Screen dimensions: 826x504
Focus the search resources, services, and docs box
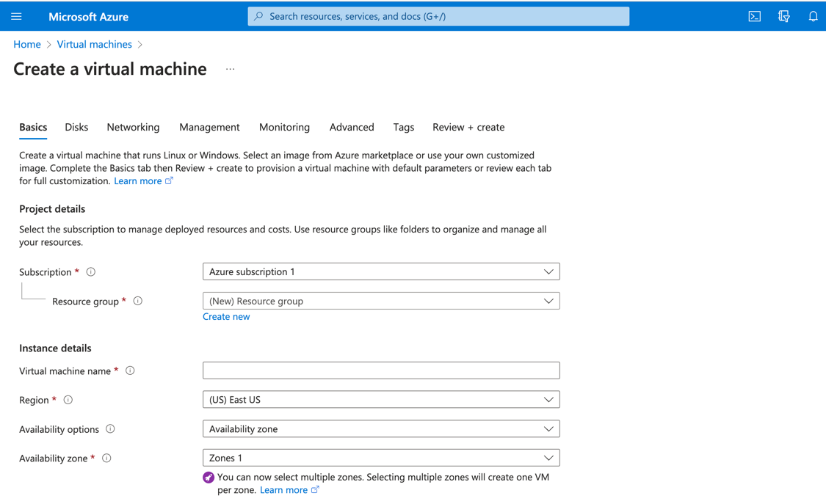click(438, 16)
